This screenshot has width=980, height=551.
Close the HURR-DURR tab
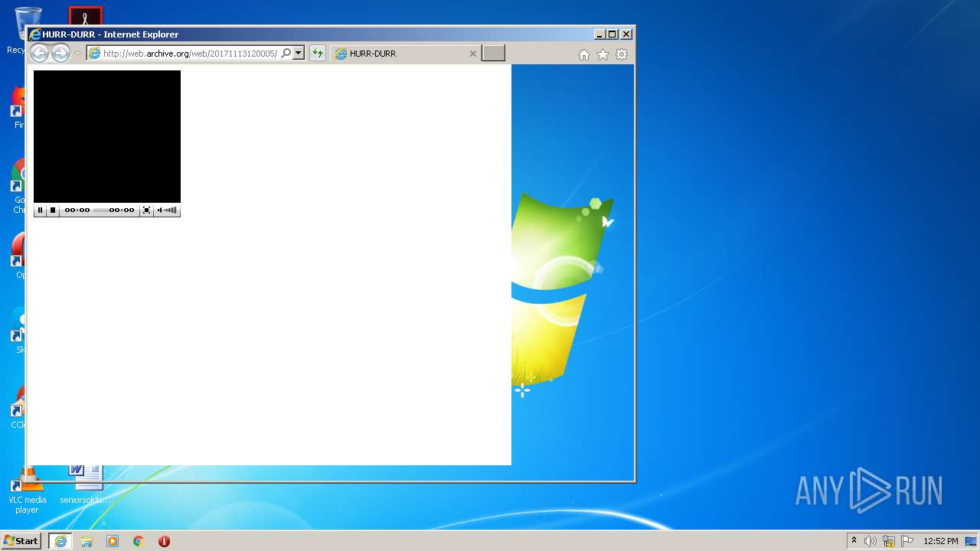pos(472,54)
